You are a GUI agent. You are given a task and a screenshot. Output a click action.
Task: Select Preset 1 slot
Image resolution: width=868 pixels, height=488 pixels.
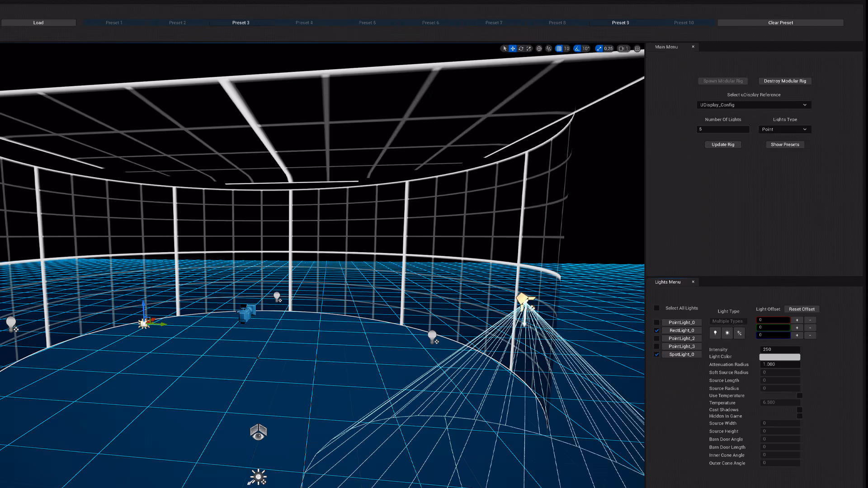[114, 23]
